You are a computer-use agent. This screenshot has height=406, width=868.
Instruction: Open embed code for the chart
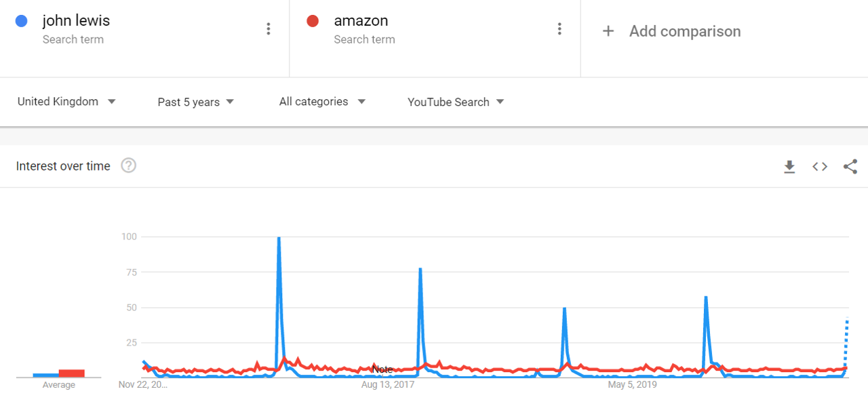click(x=820, y=166)
